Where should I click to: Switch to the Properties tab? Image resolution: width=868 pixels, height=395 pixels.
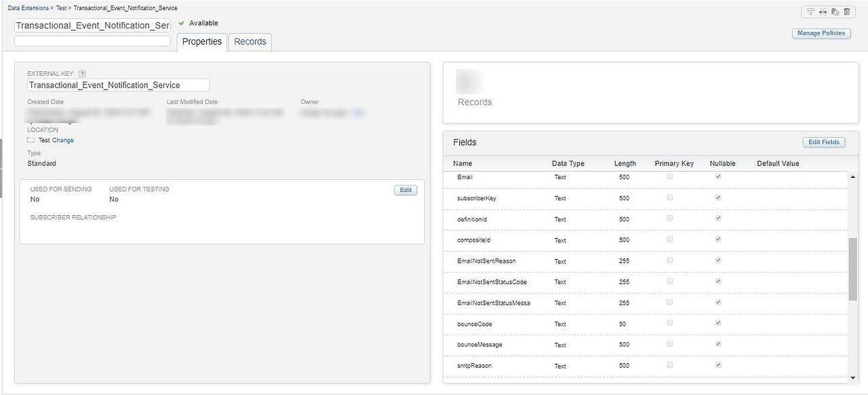pyautogui.click(x=202, y=41)
